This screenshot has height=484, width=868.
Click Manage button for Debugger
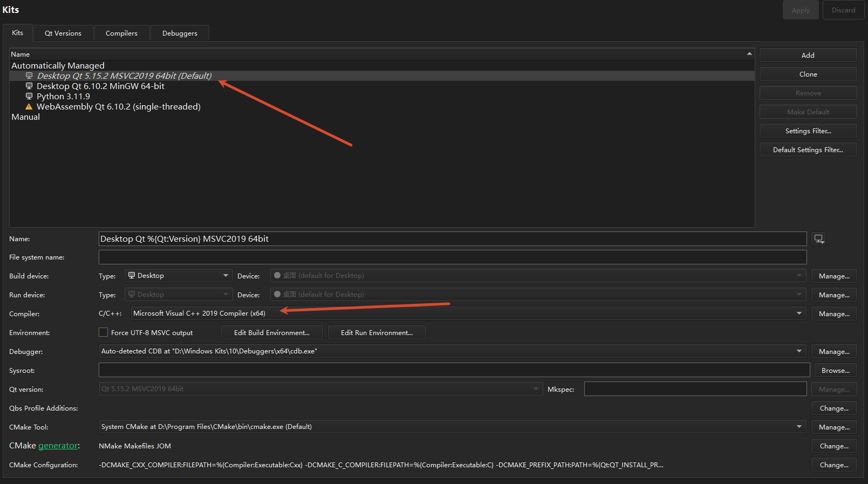834,351
